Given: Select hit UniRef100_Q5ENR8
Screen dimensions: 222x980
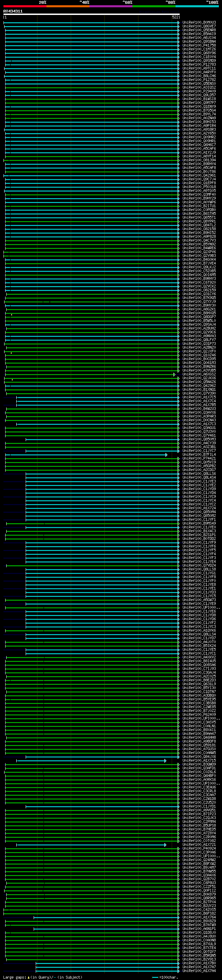Looking at the screenshot, I should [199, 30].
